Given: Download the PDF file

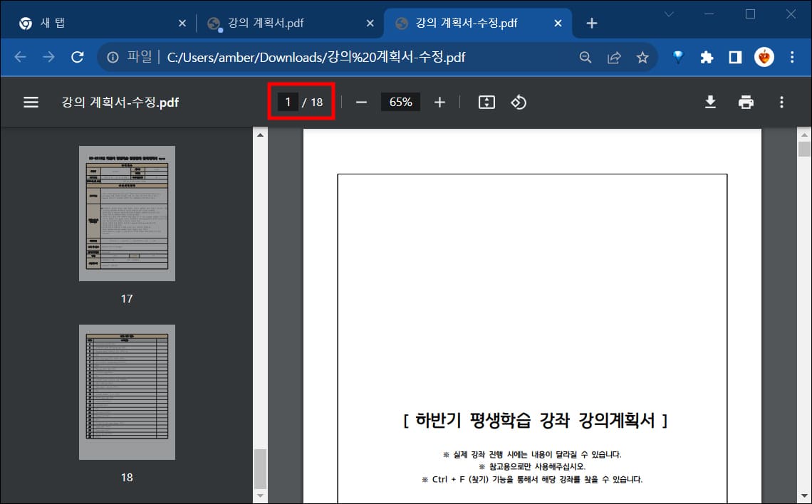Looking at the screenshot, I should [710, 102].
